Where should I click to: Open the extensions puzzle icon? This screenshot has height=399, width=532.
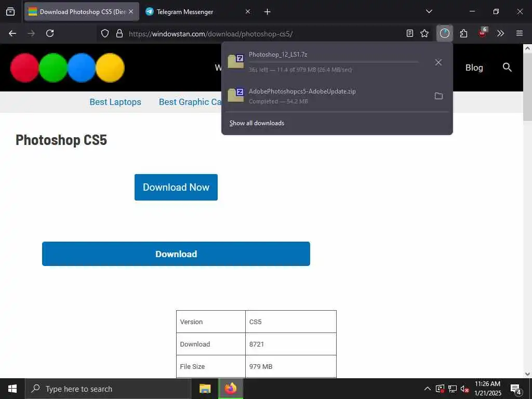463,33
